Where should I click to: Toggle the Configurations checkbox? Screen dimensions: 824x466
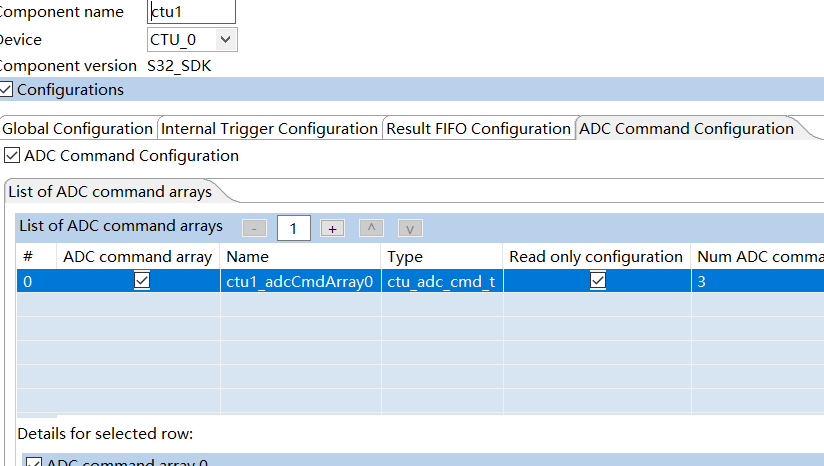tap(6, 90)
